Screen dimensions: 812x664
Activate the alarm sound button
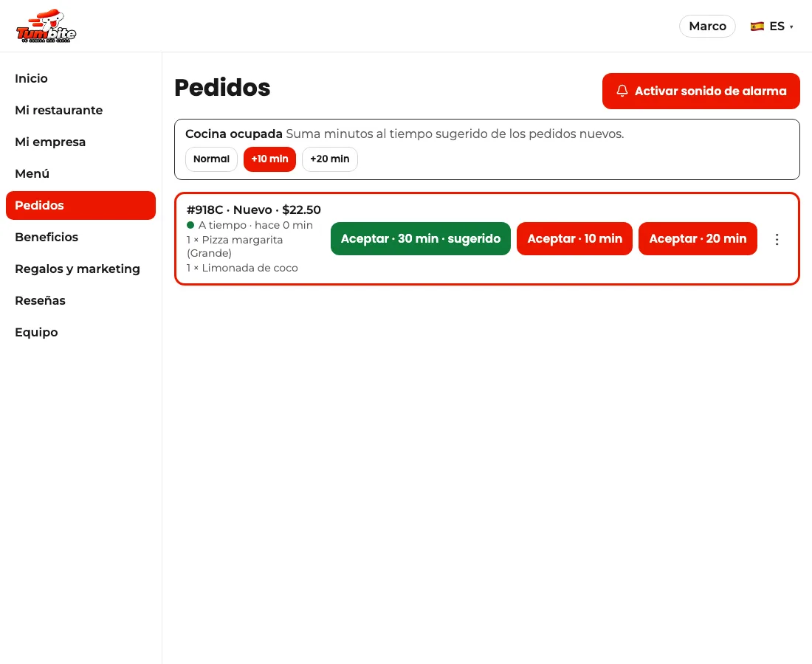click(x=701, y=91)
